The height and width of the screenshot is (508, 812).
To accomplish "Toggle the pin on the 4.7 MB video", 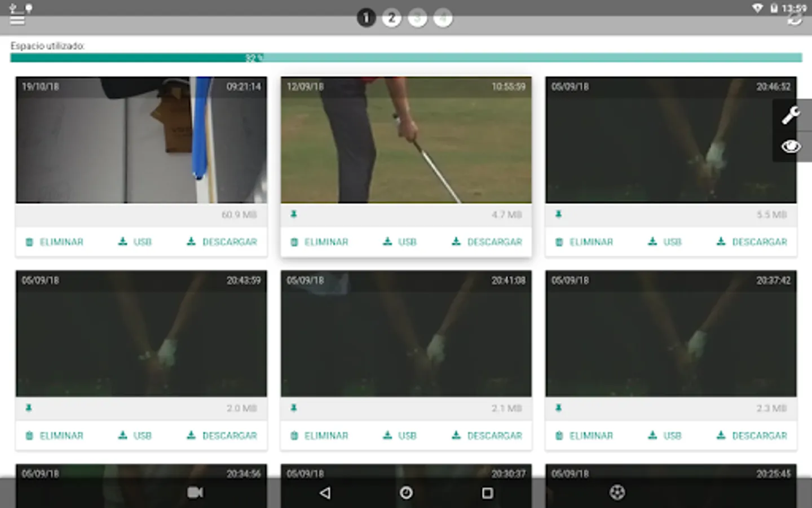I will pos(293,214).
